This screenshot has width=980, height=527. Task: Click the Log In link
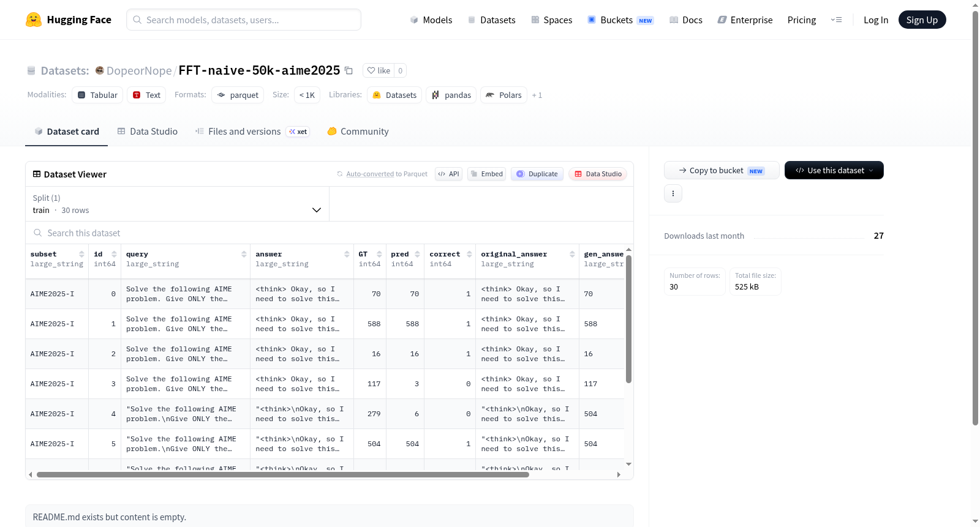(876, 20)
